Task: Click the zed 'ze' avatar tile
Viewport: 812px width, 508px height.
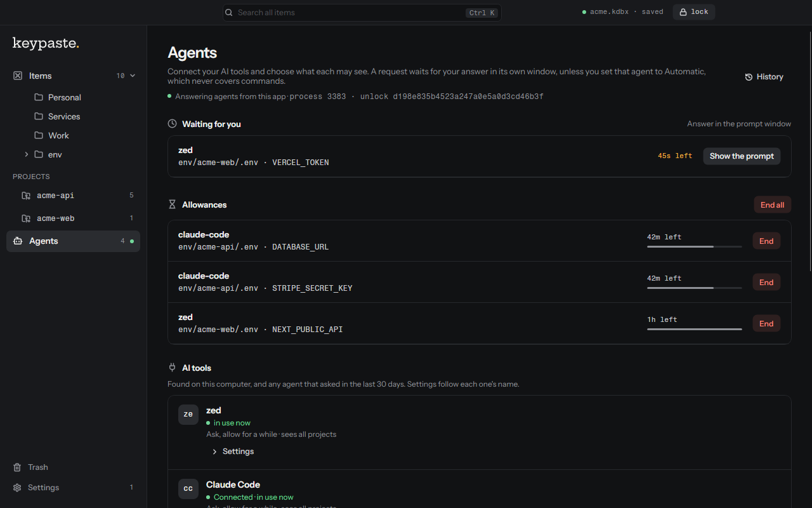Action: tap(188, 415)
